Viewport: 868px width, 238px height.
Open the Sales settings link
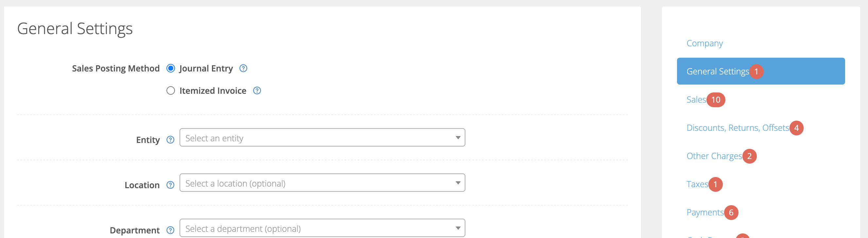click(696, 100)
